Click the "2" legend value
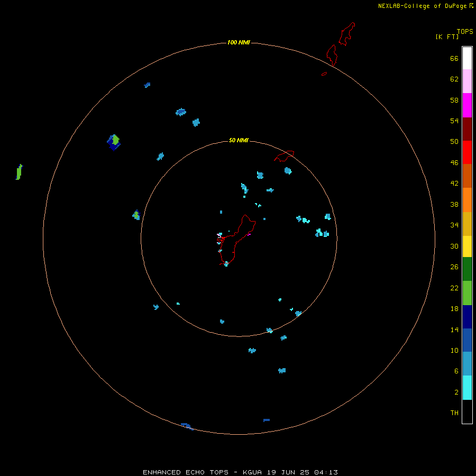The image size is (476, 476). point(456,392)
